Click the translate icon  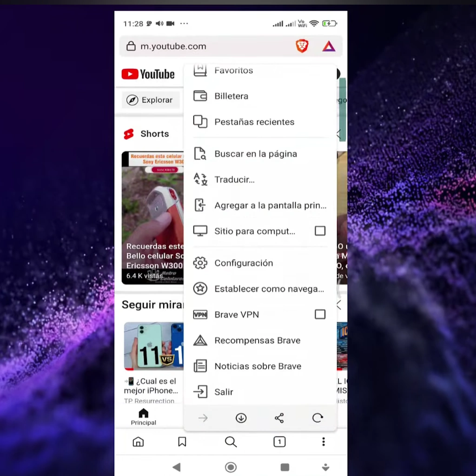pyautogui.click(x=200, y=179)
